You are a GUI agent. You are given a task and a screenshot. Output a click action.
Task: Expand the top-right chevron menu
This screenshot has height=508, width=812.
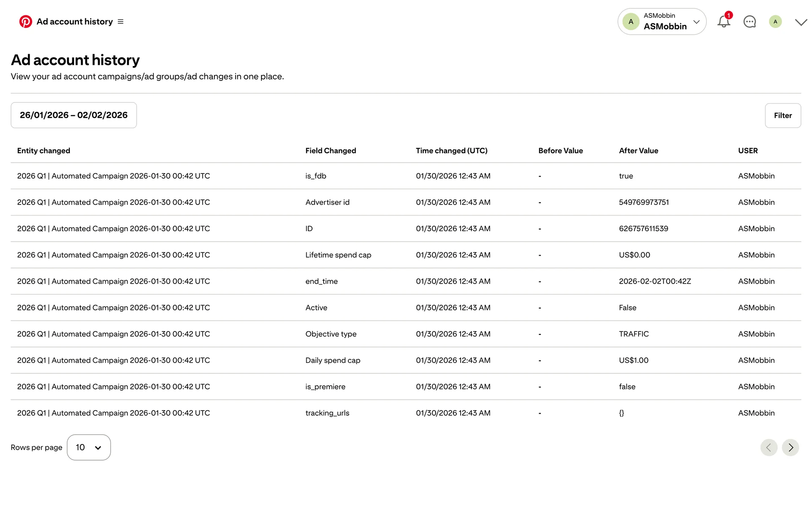[801, 22]
